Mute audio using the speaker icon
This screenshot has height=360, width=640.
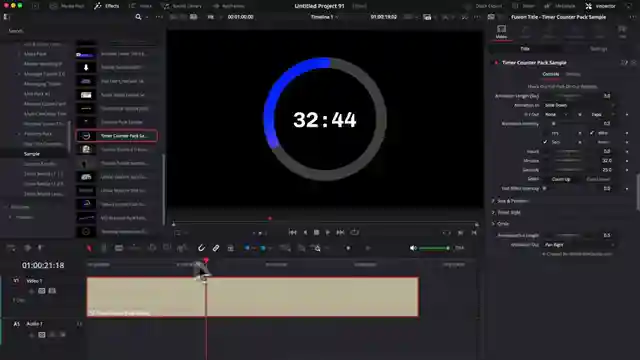coord(413,248)
